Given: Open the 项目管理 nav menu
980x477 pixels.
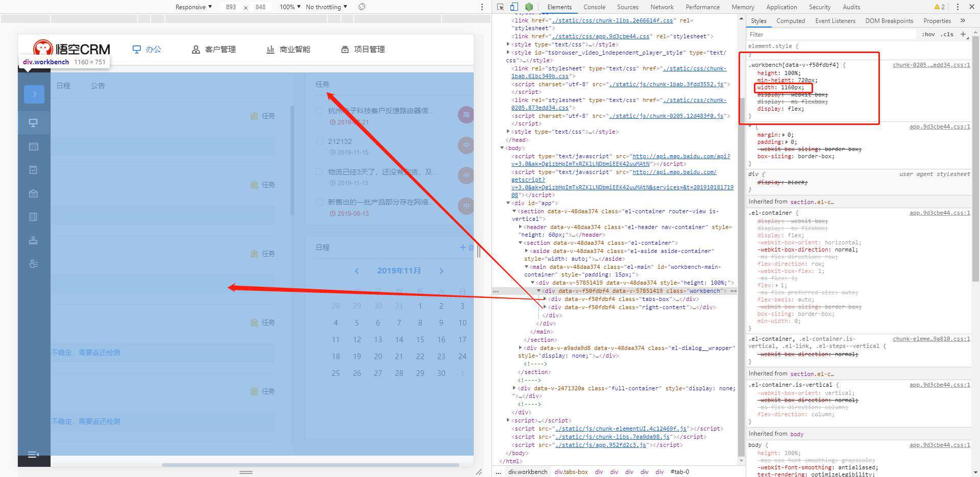Looking at the screenshot, I should click(x=363, y=49).
